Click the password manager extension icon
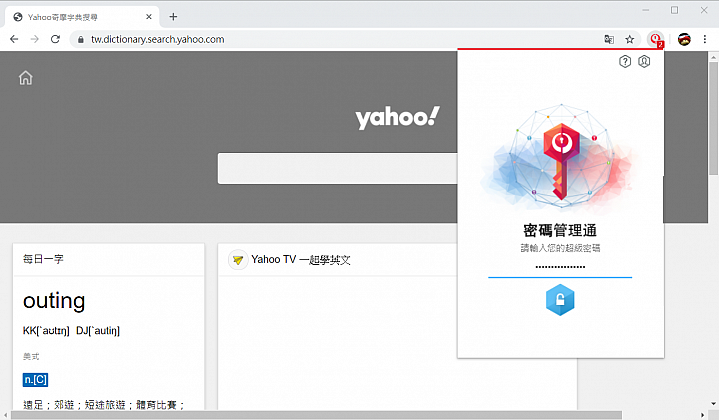The width and height of the screenshot is (719, 420). (x=656, y=39)
